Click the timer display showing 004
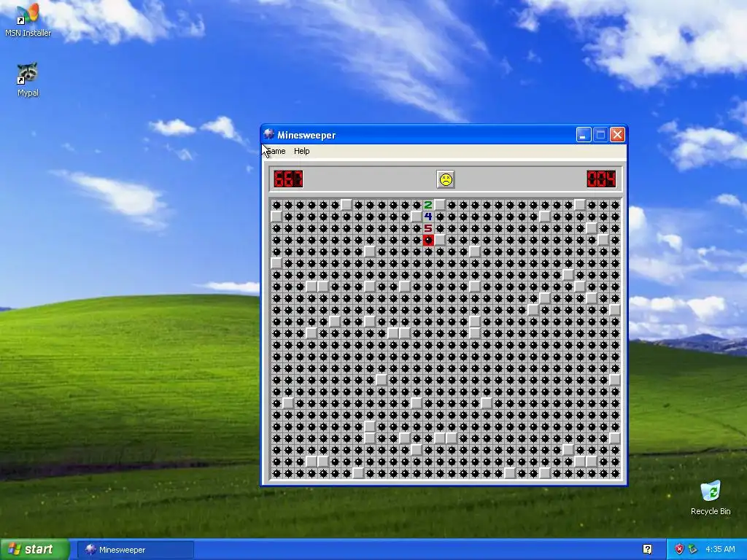The image size is (747, 560). (x=601, y=179)
